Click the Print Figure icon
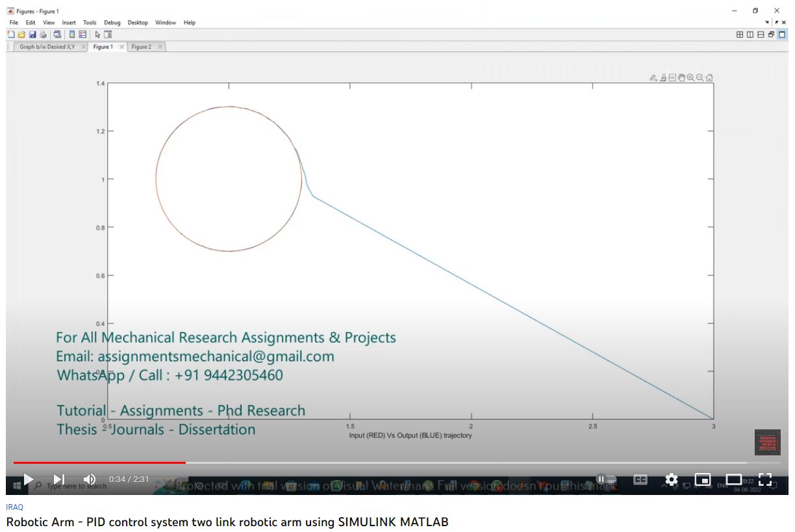 coord(43,34)
